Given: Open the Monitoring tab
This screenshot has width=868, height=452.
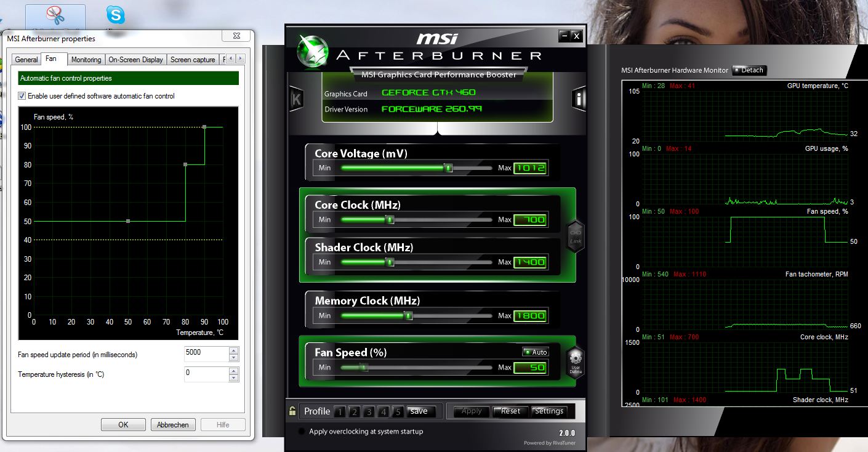Looking at the screenshot, I should click(x=86, y=60).
